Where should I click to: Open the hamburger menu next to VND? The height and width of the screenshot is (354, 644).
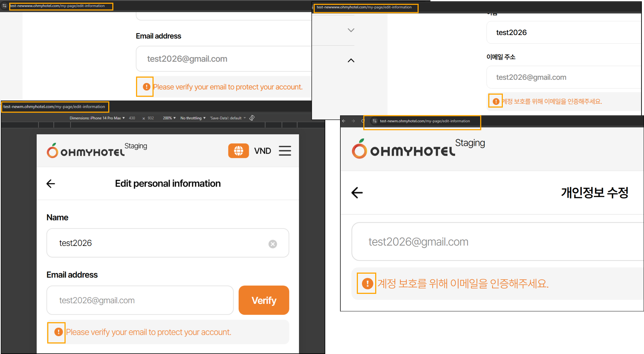285,151
